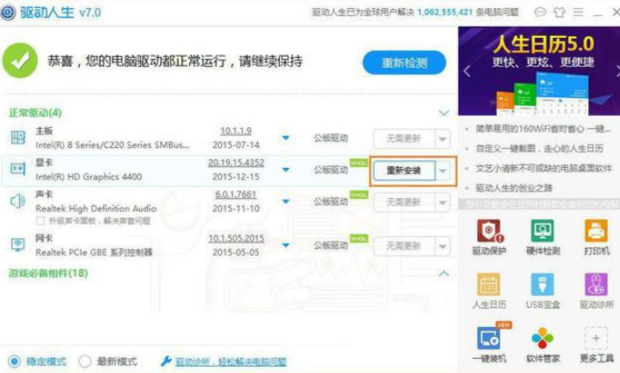Image resolution: width=620 pixels, height=373 pixels.
Task: Open version dropdown for 显卡 driver
Action: coord(285,170)
